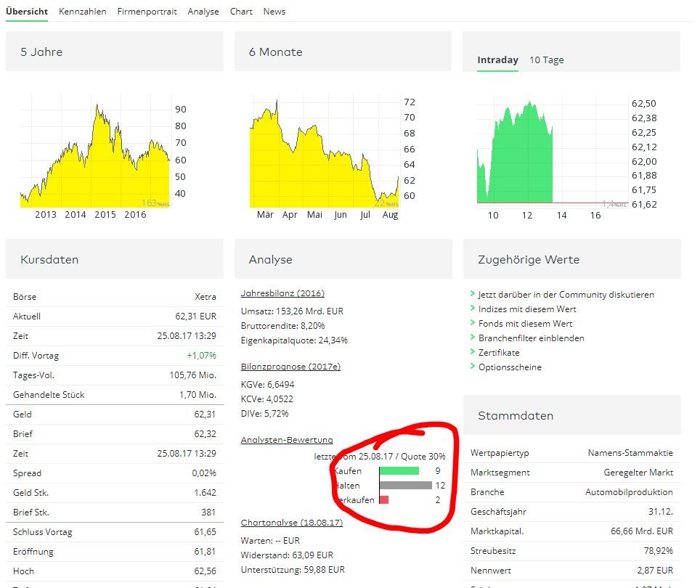Go to the News tab
Image resolution: width=700 pixels, height=588 pixels.
pos(274,12)
